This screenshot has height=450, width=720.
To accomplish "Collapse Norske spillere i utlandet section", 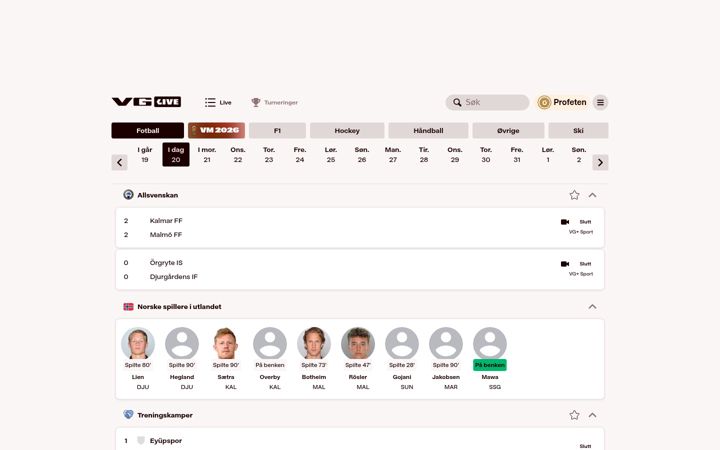I will point(592,306).
